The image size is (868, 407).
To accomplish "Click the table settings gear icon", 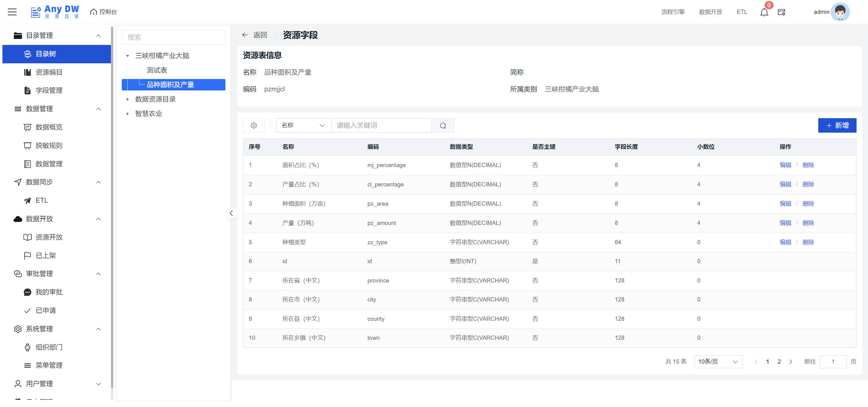I will [254, 125].
